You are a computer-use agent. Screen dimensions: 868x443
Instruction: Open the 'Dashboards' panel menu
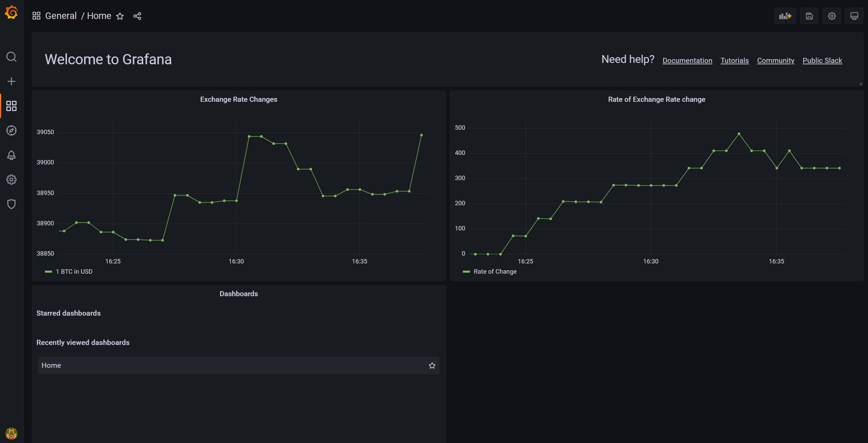(239, 293)
